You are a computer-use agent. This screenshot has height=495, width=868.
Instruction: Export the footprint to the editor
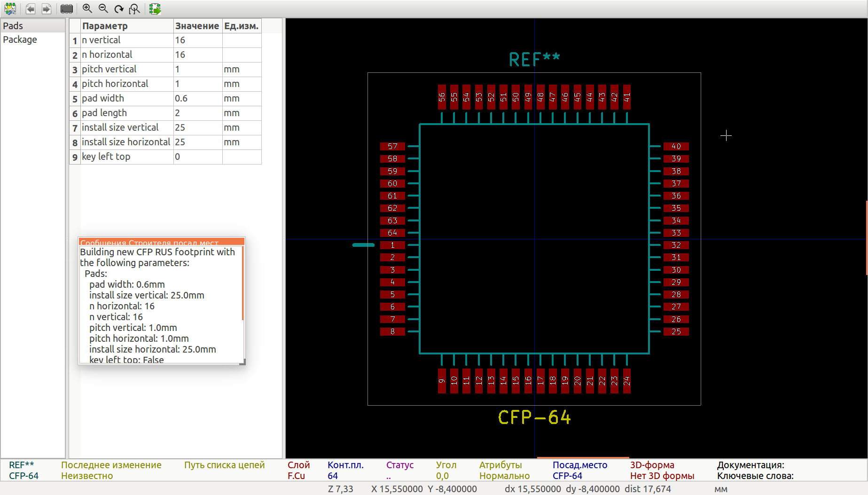pyautogui.click(x=155, y=8)
